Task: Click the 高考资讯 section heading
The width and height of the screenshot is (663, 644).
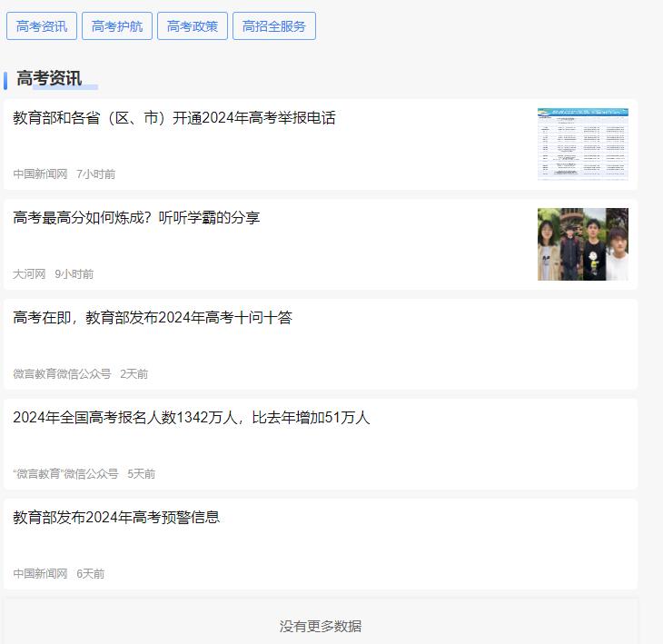Action: click(x=49, y=79)
